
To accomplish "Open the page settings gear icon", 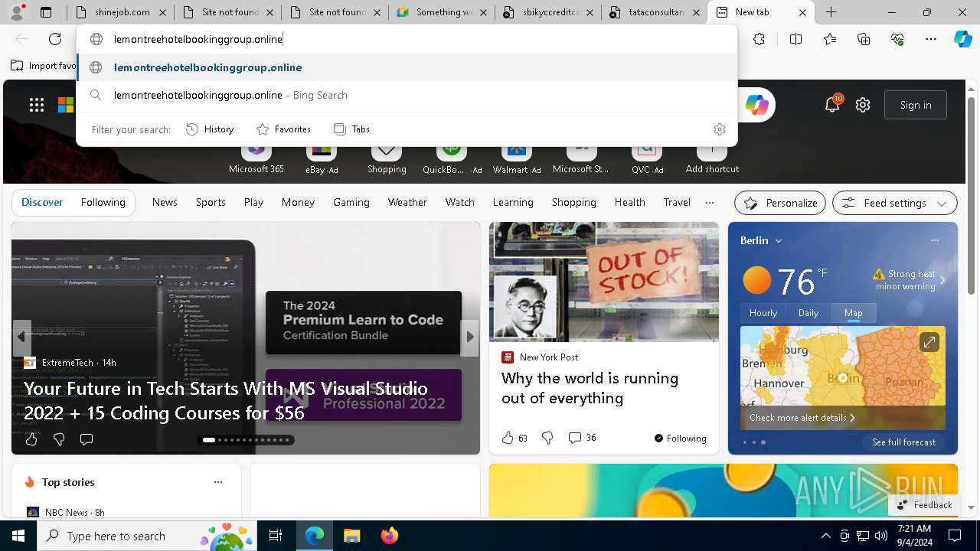I will (863, 105).
